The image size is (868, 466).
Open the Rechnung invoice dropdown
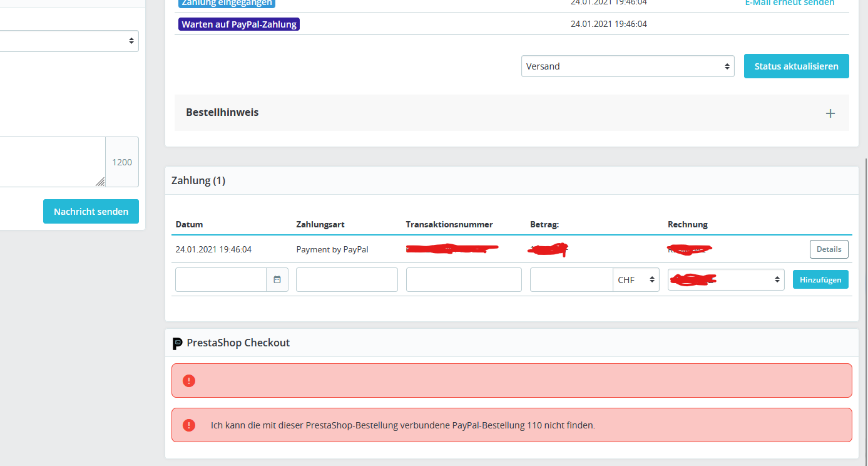(x=726, y=279)
